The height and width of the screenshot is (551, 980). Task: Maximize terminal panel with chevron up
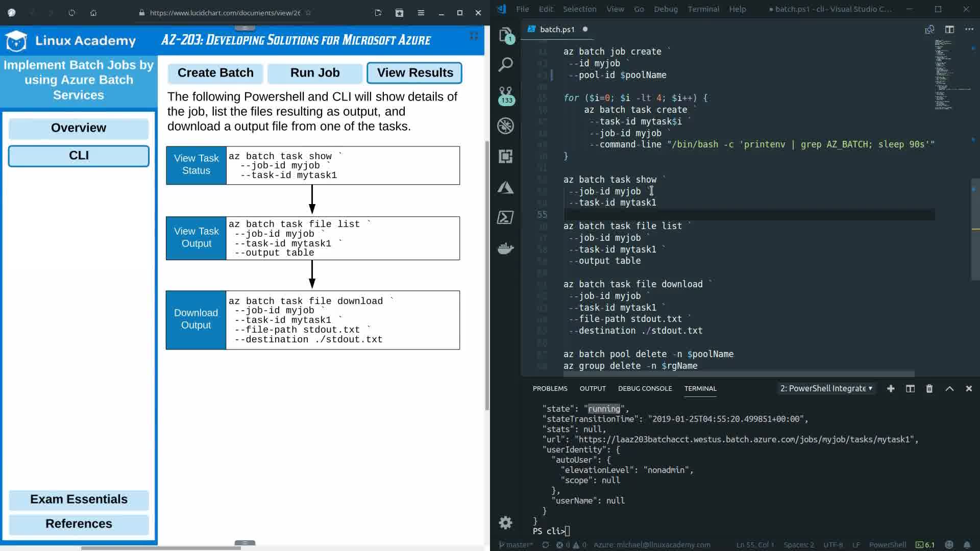[x=949, y=389]
